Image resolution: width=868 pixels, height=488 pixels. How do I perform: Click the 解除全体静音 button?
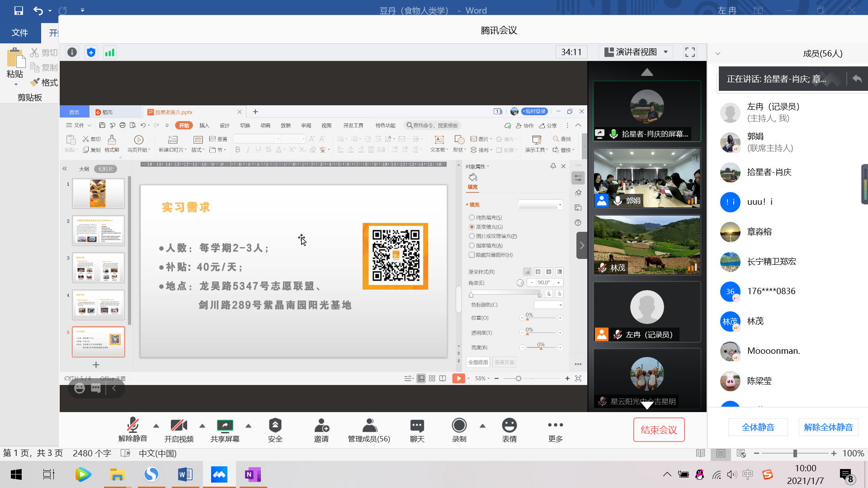tap(828, 427)
